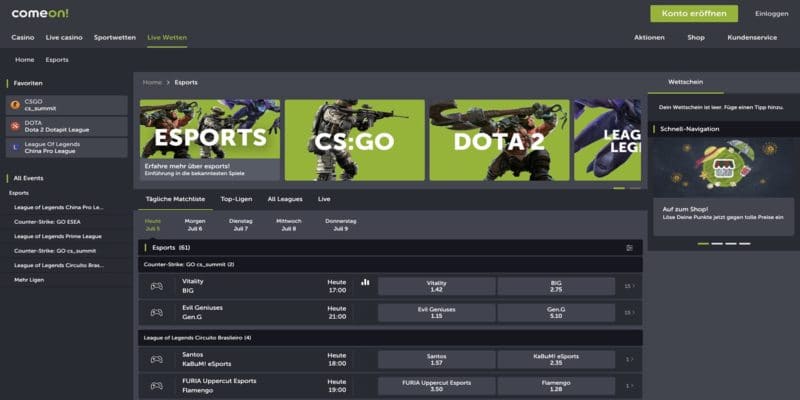Expand more markets for Vitality vs BIG

[630, 286]
